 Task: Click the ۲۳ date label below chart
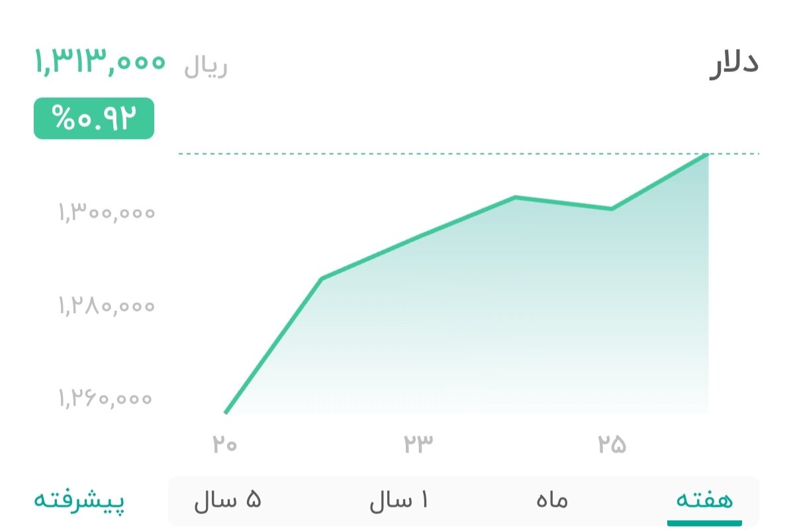(418, 445)
